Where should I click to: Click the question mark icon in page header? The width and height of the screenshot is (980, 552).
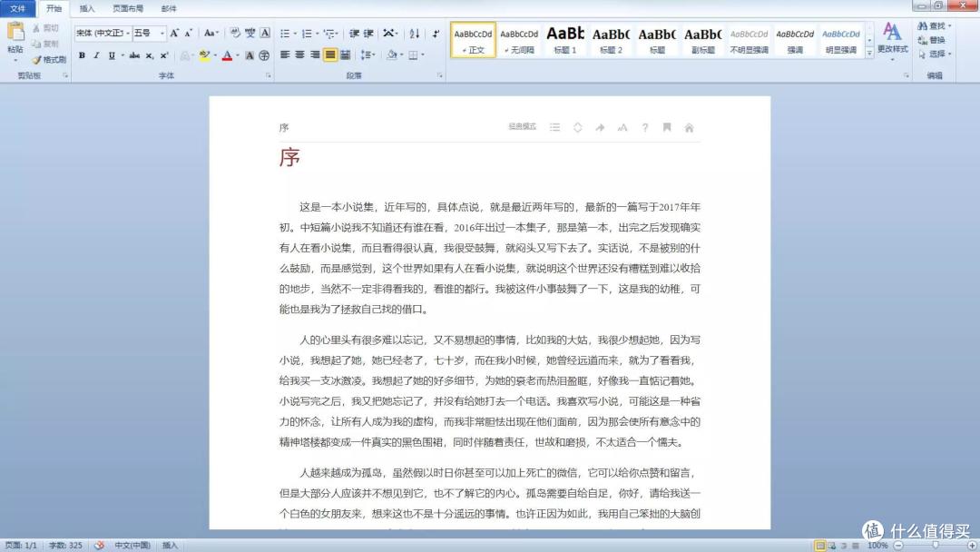pos(645,127)
